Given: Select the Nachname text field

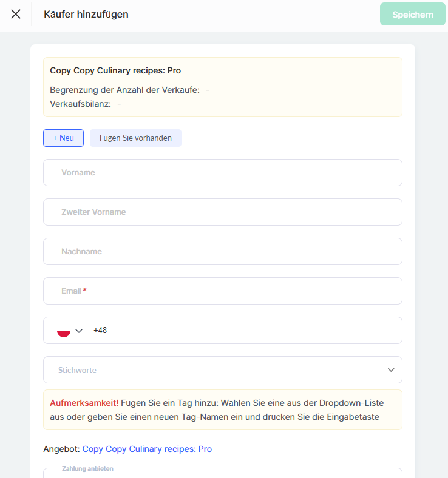Looking at the screenshot, I should click(222, 252).
